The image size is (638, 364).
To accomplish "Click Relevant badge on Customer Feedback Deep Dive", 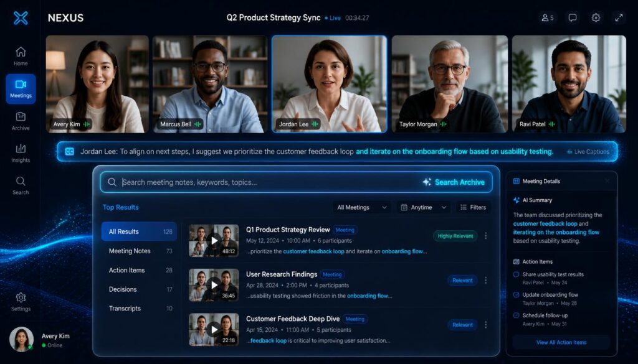I will coord(462,325).
